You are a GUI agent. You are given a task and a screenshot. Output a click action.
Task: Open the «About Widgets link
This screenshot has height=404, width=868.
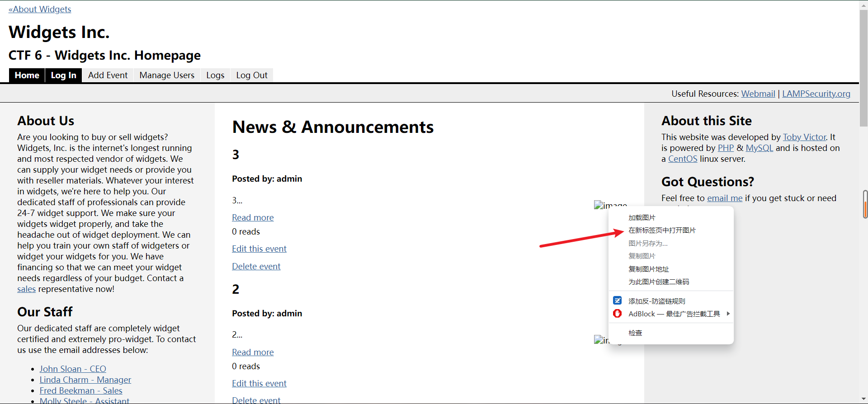pos(40,9)
